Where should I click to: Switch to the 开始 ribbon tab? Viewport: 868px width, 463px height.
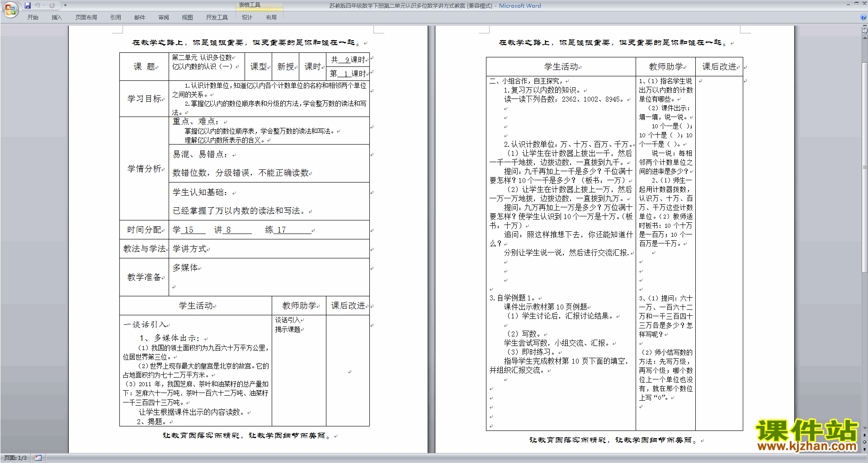[33, 17]
